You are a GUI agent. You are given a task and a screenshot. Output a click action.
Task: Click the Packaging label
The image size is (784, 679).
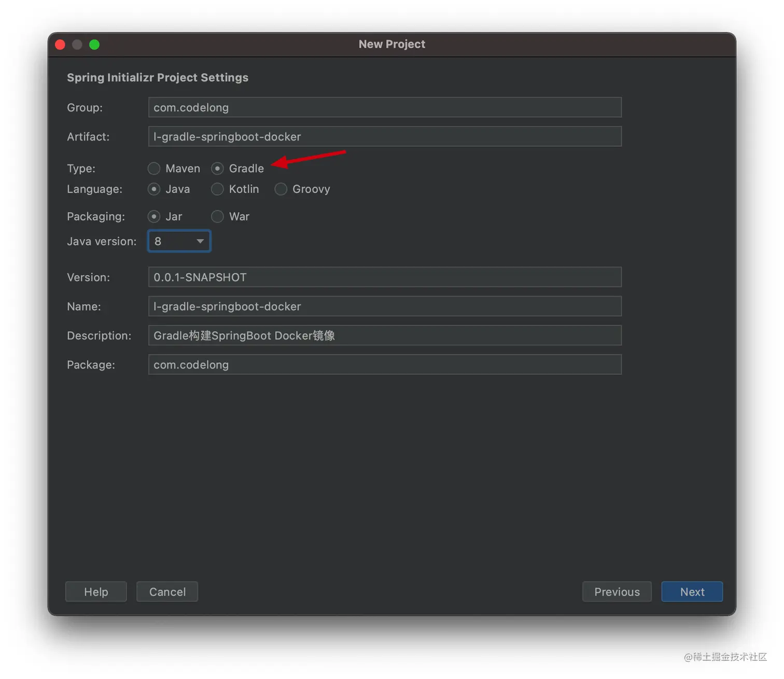[x=96, y=217]
